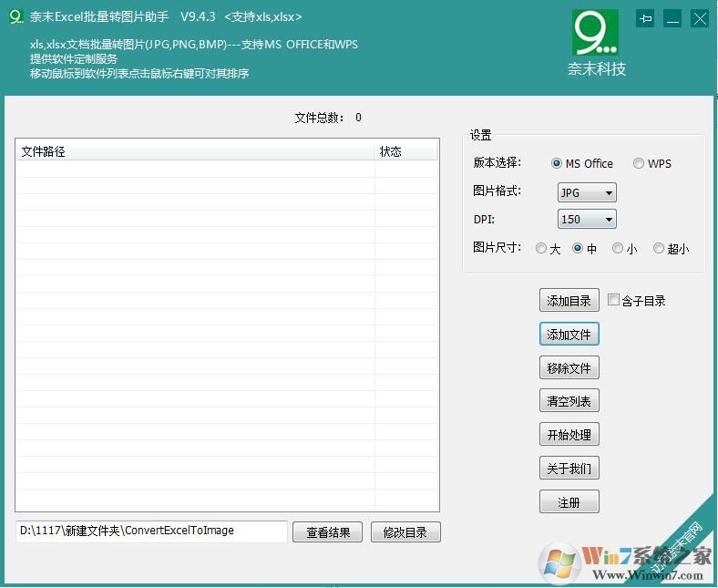Open the 图片格式 JPG dropdown
Screen dimensions: 718x588
[587, 192]
